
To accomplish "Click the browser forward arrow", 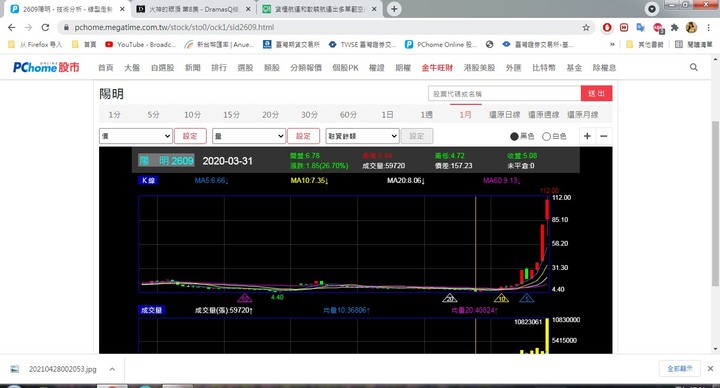I will click(28, 28).
